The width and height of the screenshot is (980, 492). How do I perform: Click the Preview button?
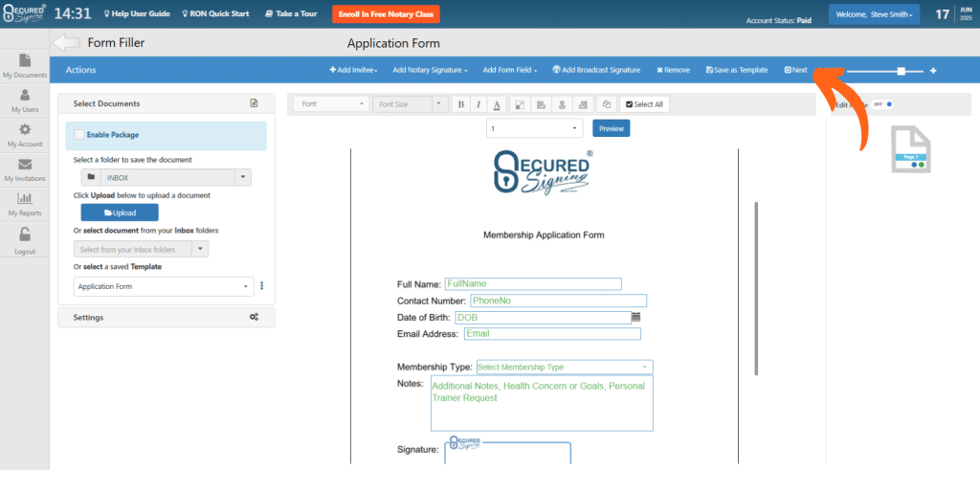coord(612,128)
